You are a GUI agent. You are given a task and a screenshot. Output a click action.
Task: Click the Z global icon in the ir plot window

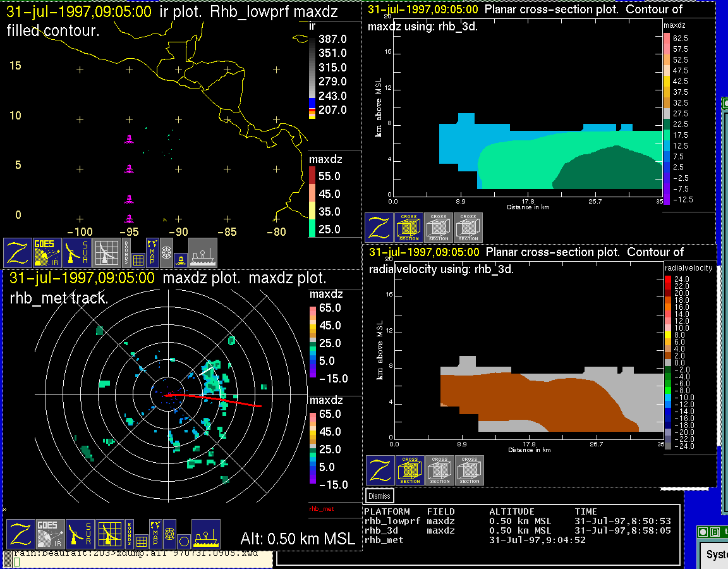(18, 252)
